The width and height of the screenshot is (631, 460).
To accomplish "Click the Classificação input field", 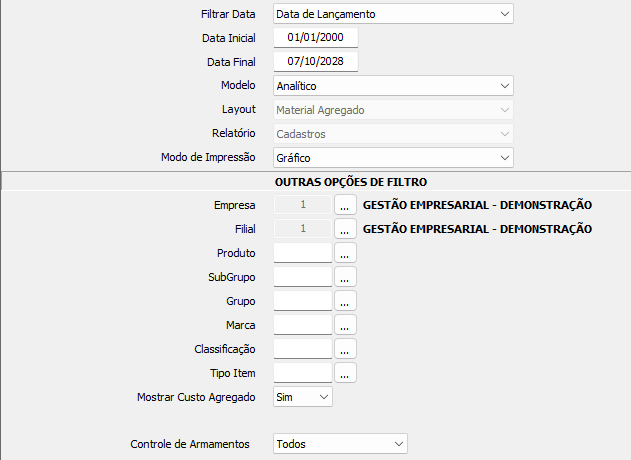I will (x=302, y=349).
